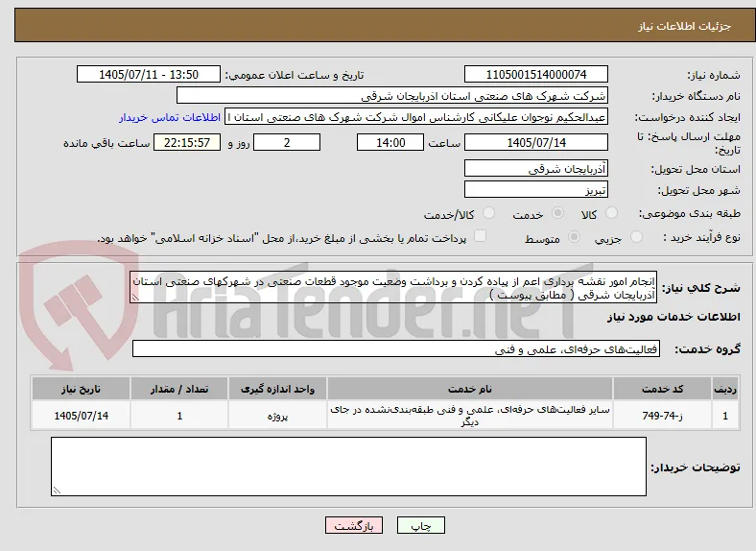Click the need date cell 1405/07/14 in table
This screenshot has height=551, width=756.
(x=81, y=416)
